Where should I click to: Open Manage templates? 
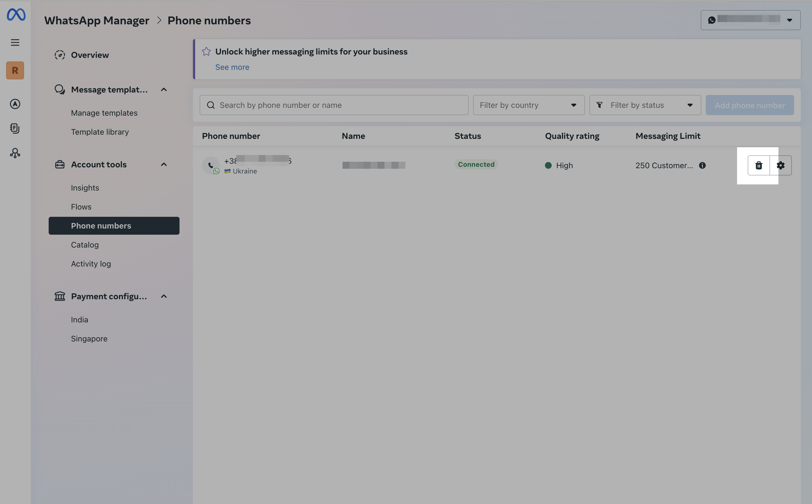point(104,113)
